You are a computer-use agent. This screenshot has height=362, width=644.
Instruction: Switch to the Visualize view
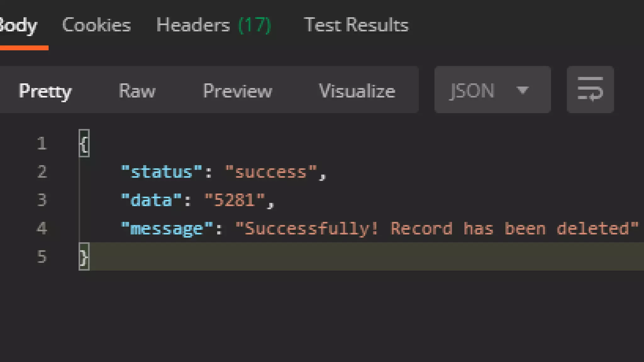357,91
